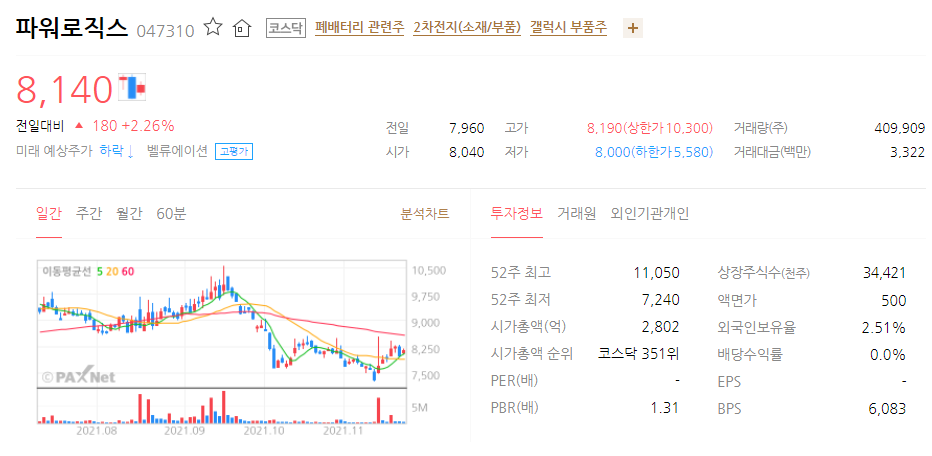Click the 고평가 valuation badge
The width and height of the screenshot is (932, 456).
[x=234, y=152]
